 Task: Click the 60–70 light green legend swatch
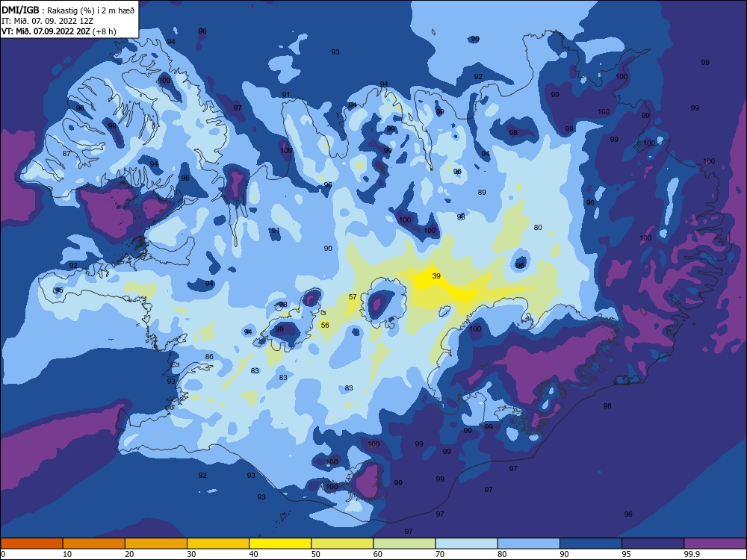point(404,544)
